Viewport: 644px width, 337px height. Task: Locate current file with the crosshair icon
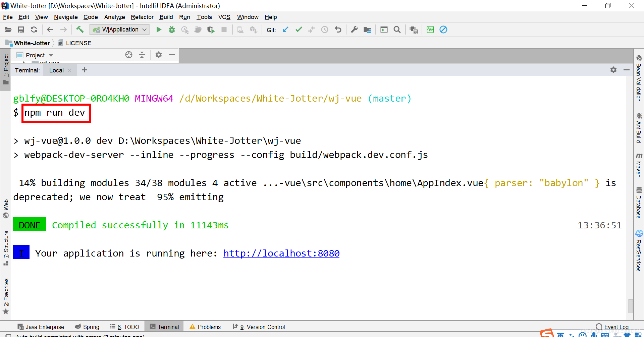129,55
